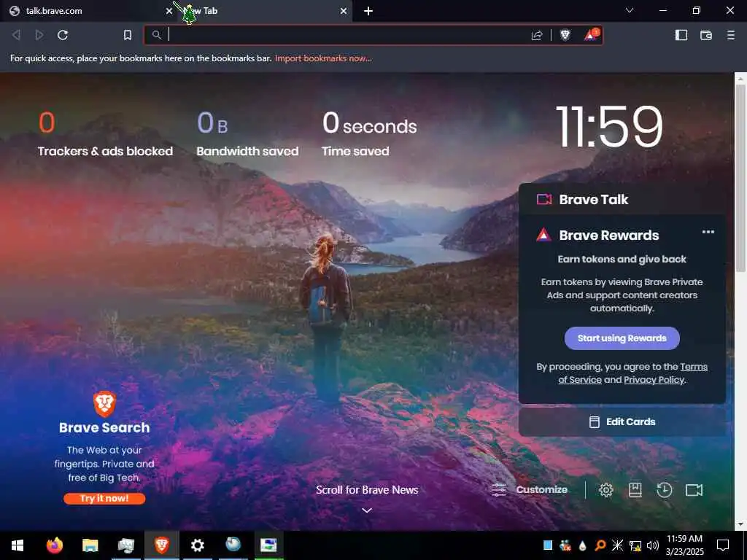
Task: Toggle the sidebar panel icon
Action: tap(681, 35)
